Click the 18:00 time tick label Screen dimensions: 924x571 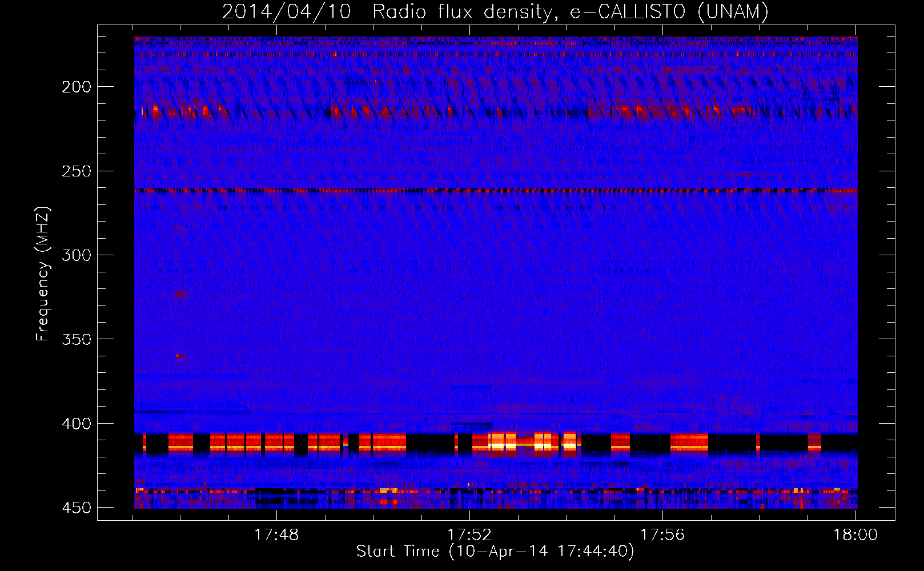pyautogui.click(x=855, y=535)
